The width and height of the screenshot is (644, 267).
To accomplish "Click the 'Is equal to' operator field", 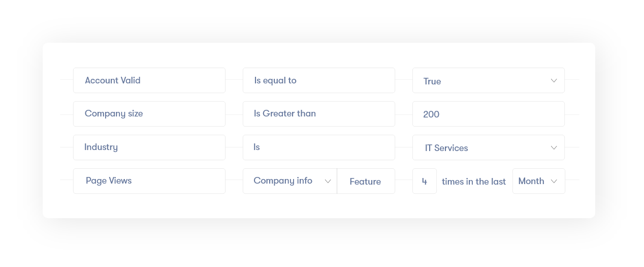I will 318,80.
